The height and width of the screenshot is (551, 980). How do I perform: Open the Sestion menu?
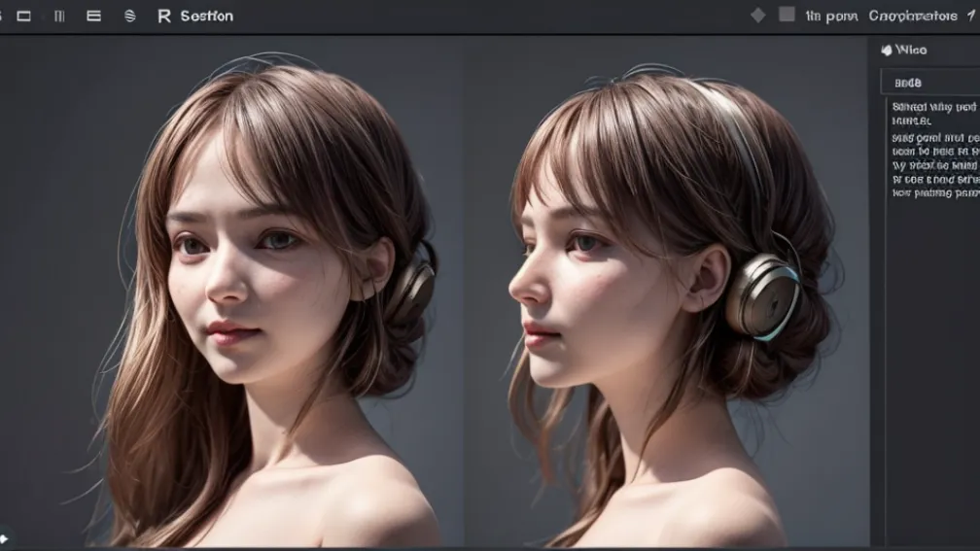[206, 17]
